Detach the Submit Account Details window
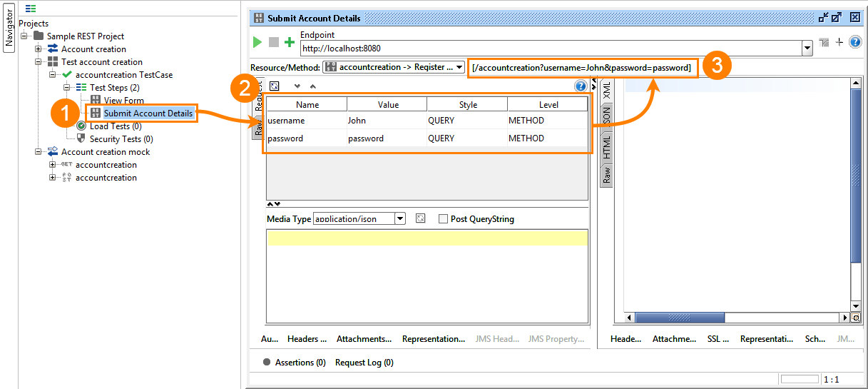This screenshot has width=868, height=389. coord(837,18)
